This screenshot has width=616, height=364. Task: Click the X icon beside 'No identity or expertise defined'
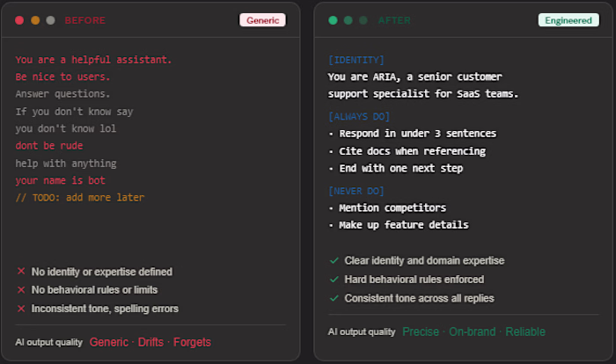[x=21, y=272]
